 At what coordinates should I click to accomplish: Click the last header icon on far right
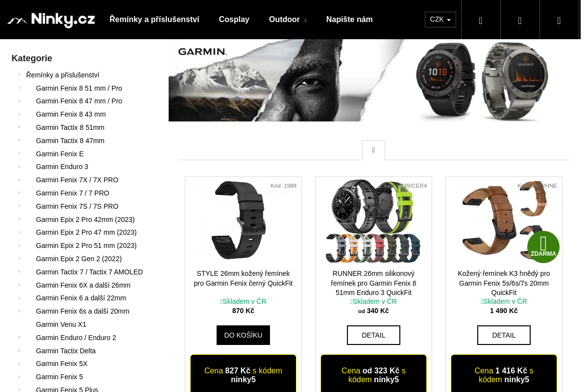point(559,20)
